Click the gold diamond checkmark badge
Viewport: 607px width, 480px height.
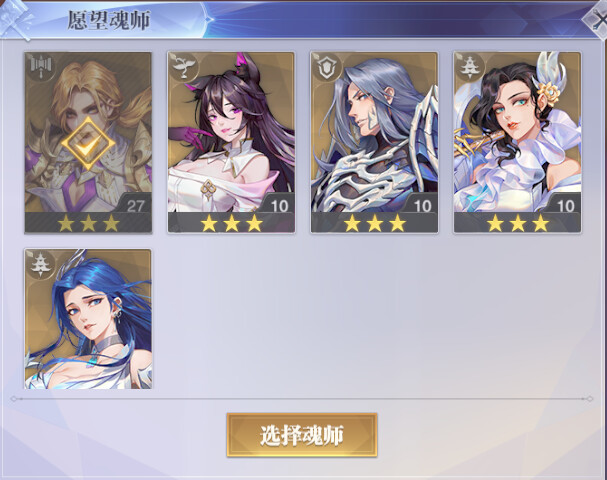88,144
